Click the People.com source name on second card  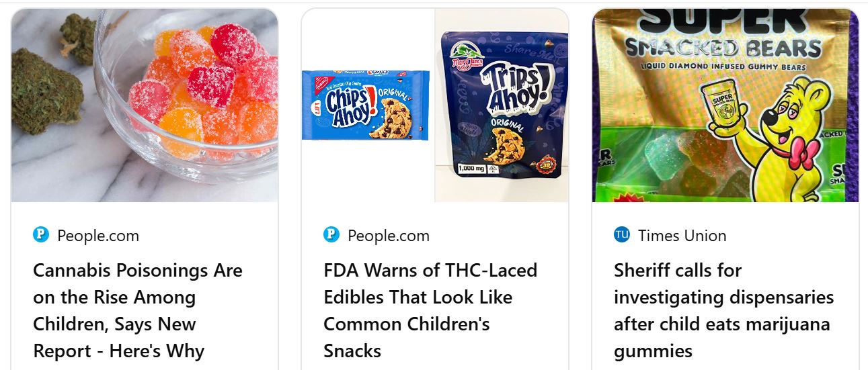(389, 236)
